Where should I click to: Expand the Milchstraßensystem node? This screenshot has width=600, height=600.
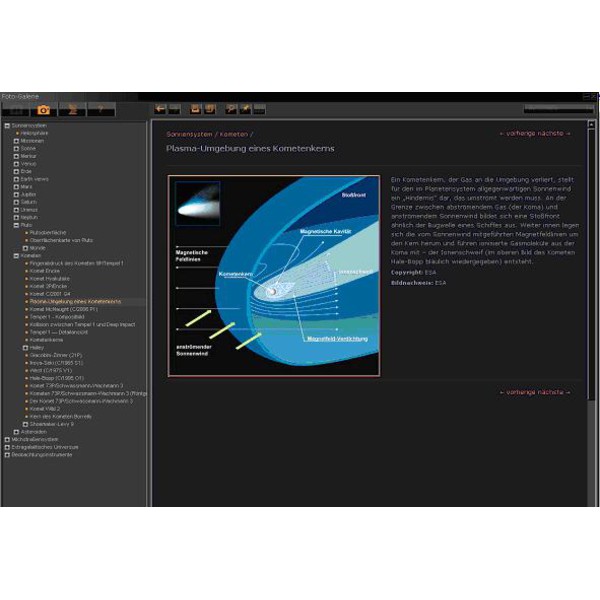click(7, 439)
